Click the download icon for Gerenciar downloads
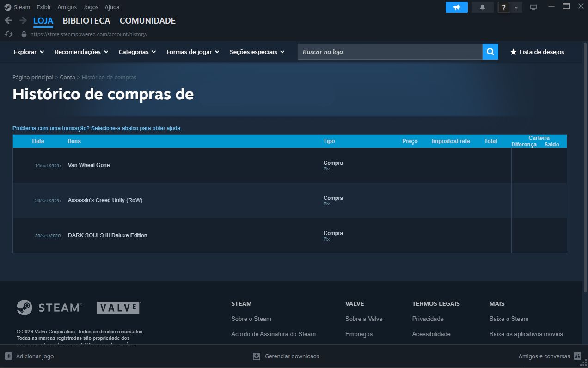 click(x=257, y=356)
